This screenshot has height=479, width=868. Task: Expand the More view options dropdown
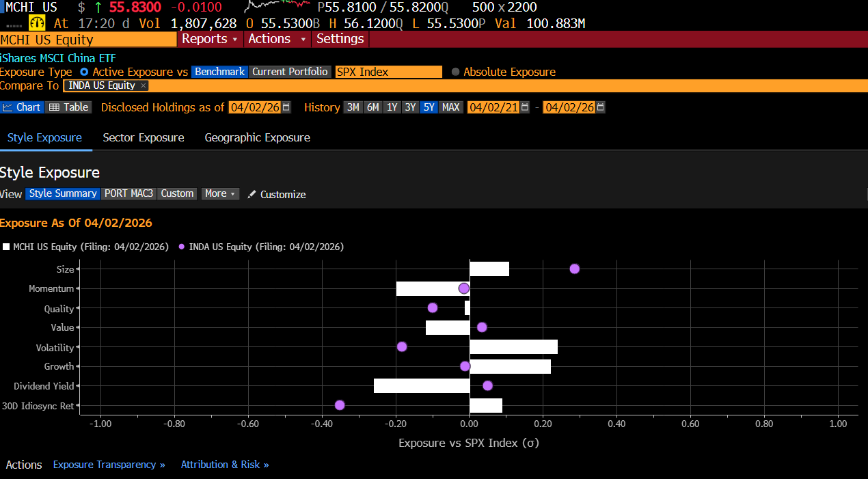coord(219,194)
